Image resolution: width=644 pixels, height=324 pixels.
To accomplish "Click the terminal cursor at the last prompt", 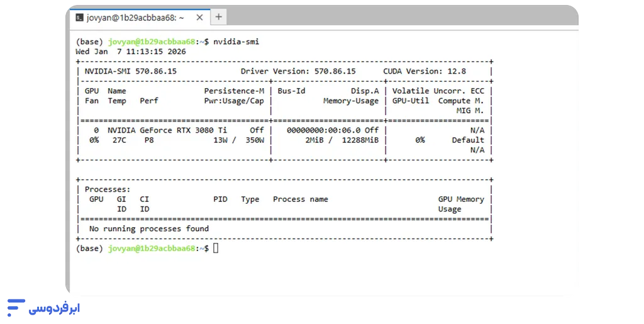I will tap(216, 249).
